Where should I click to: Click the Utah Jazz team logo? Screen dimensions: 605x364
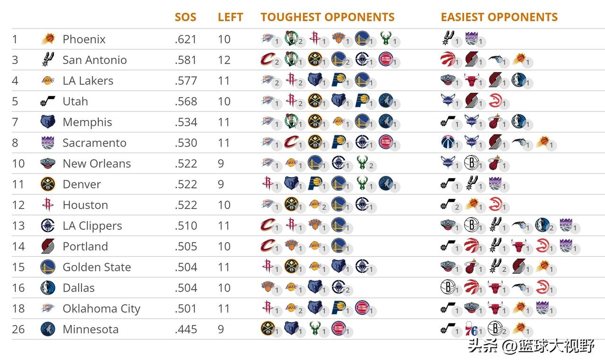pos(48,101)
